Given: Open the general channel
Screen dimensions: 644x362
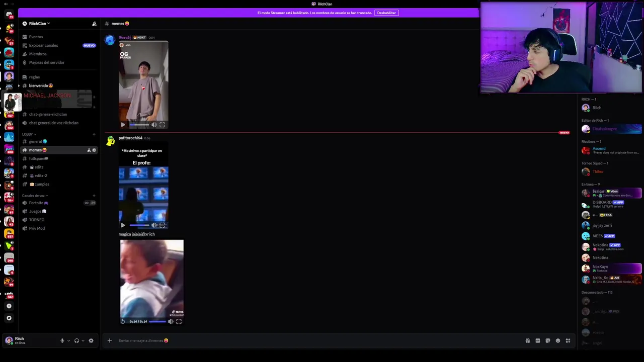Looking at the screenshot, I should coord(38,141).
